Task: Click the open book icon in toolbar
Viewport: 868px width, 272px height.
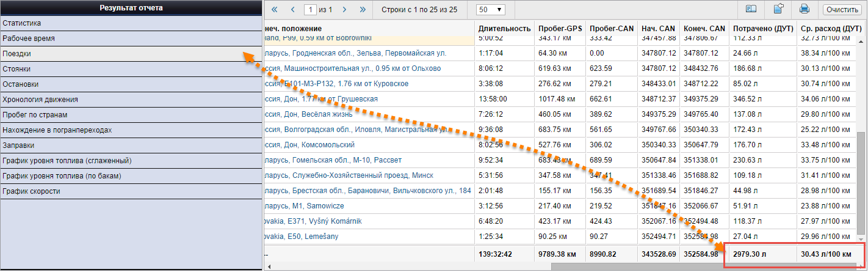Action: [x=751, y=9]
